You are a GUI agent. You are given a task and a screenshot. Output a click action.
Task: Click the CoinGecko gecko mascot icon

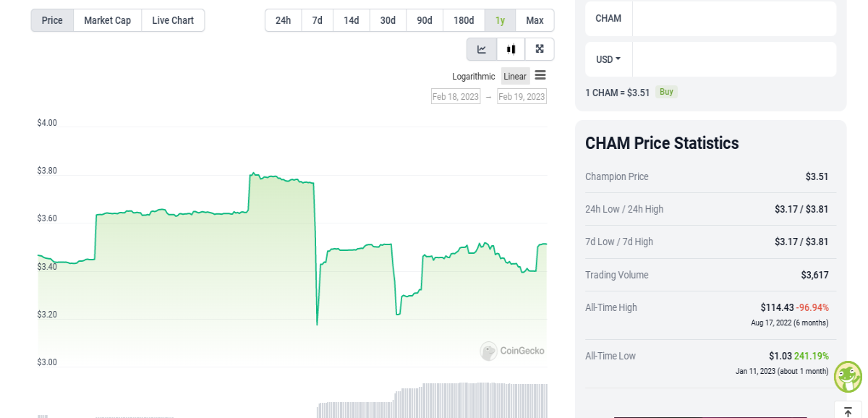(848, 377)
